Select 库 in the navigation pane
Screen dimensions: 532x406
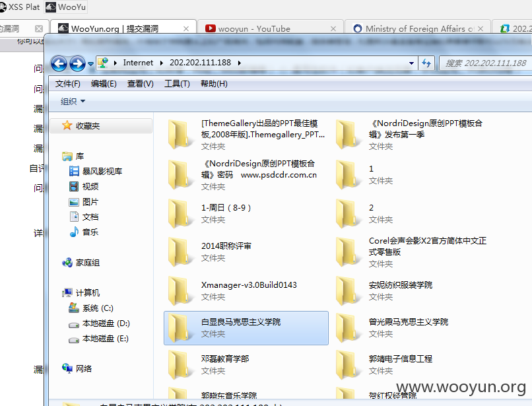point(79,156)
